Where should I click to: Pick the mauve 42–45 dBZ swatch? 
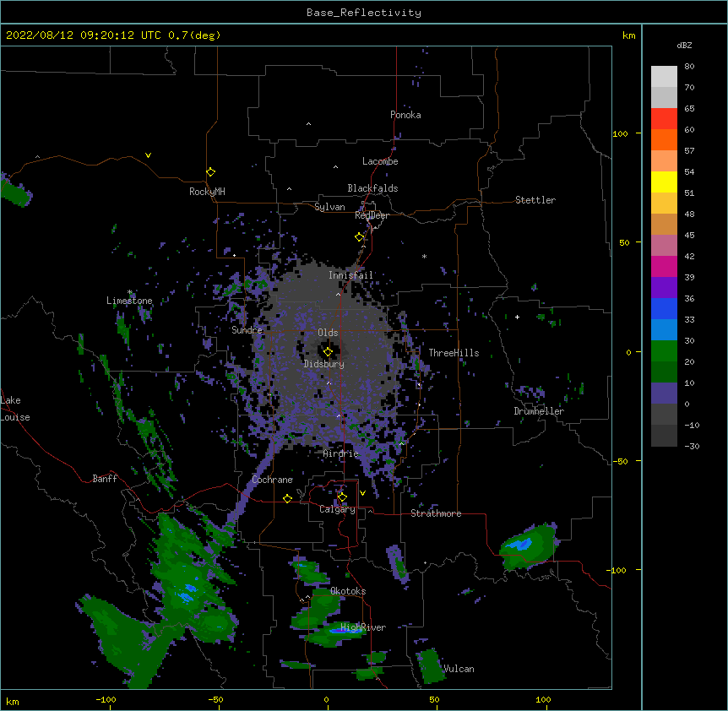[x=664, y=246]
